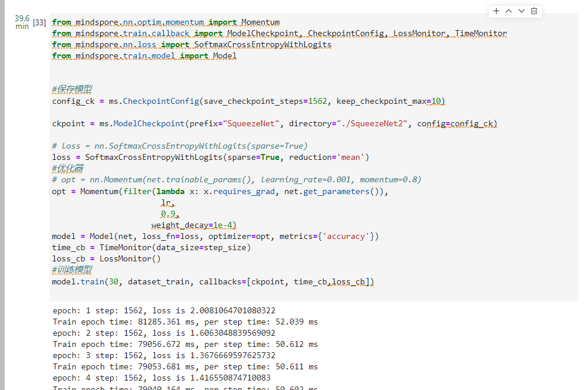
Task: Move cell down with down arrow
Action: (x=521, y=11)
